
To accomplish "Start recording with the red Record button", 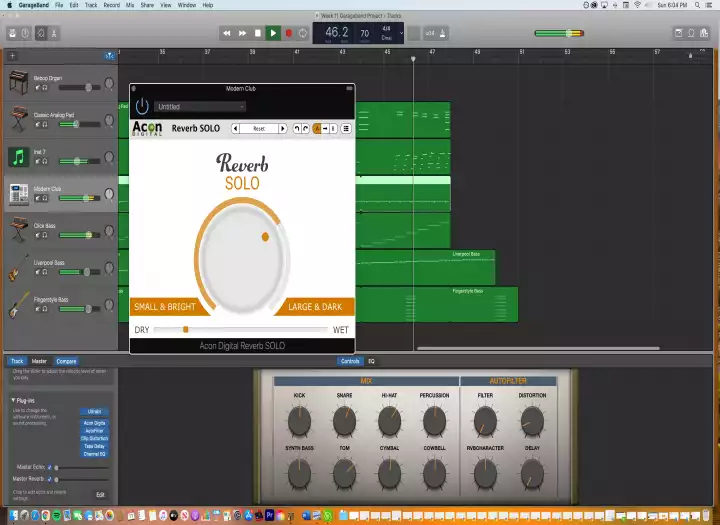I will coord(289,33).
